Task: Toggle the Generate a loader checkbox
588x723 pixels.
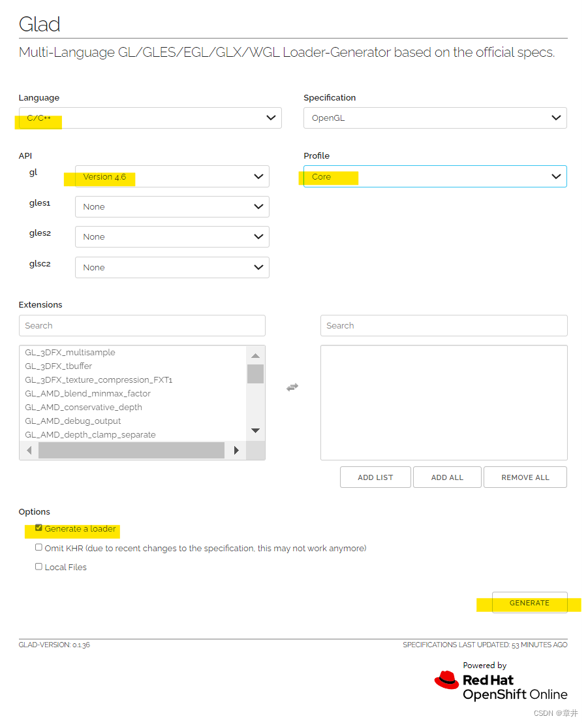Action: 39,528
